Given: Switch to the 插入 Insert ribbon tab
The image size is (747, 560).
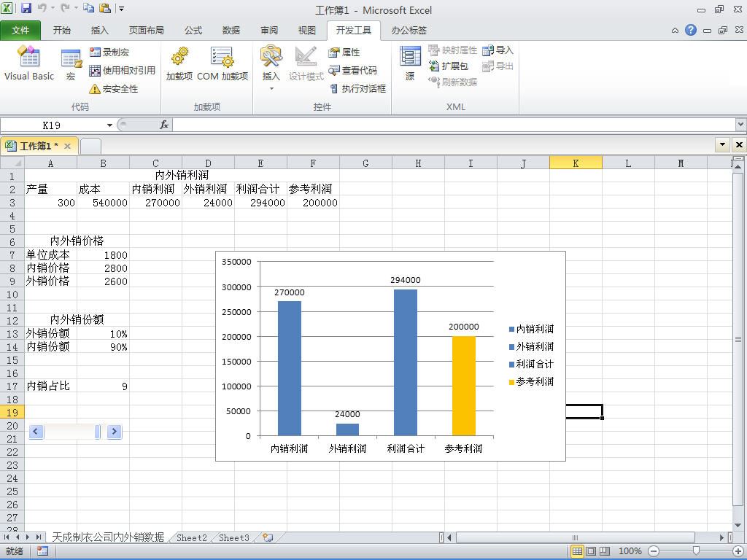Looking at the screenshot, I should tap(99, 31).
